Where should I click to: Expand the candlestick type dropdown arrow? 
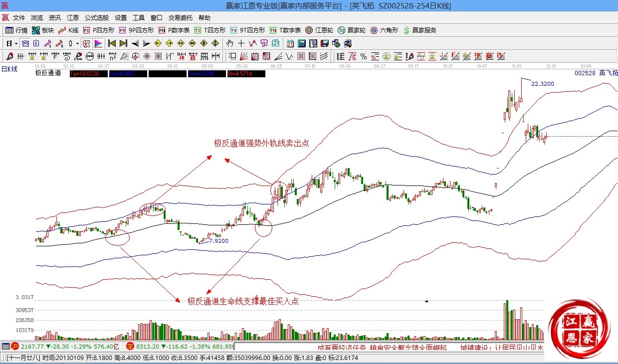pyautogui.click(x=77, y=43)
